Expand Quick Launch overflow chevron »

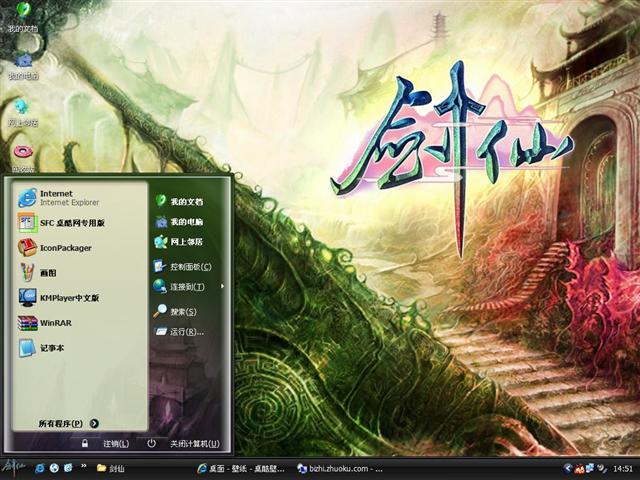click(x=84, y=466)
